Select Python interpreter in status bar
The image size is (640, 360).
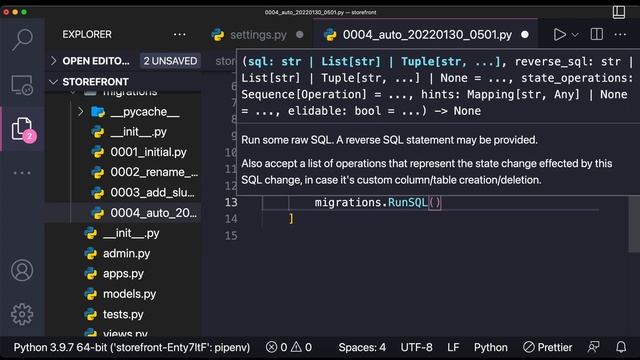pyautogui.click(x=131, y=347)
